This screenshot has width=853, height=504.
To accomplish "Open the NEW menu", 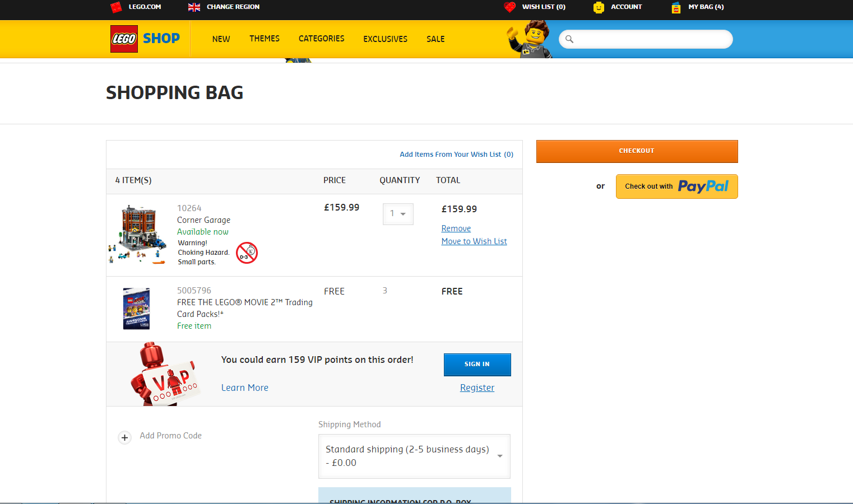I will click(x=221, y=39).
